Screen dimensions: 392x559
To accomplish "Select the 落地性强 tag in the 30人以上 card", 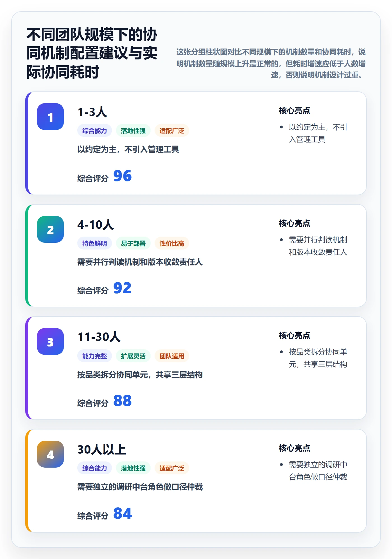I will click(x=133, y=468).
